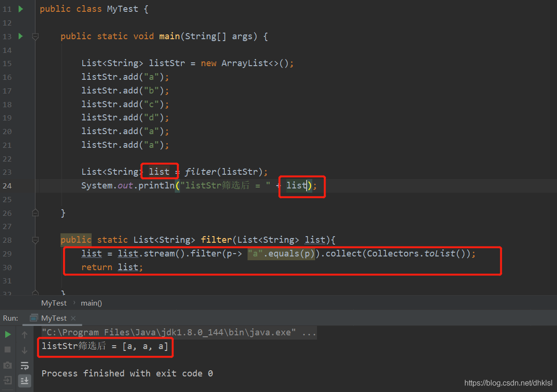This screenshot has height=392, width=557.
Task: Collapse the filter method fold marker on line 28
Action: [x=35, y=240]
